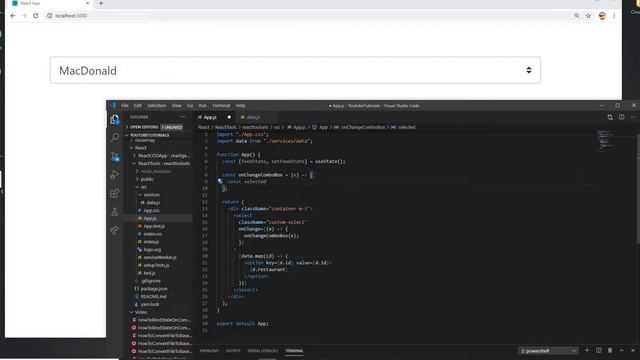Go forward in Chrome browser

pyautogui.click(x=24, y=16)
